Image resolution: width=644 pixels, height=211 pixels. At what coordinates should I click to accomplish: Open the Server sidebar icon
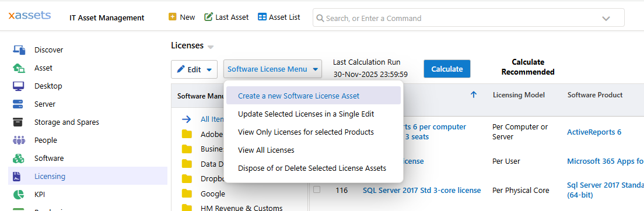click(x=17, y=104)
